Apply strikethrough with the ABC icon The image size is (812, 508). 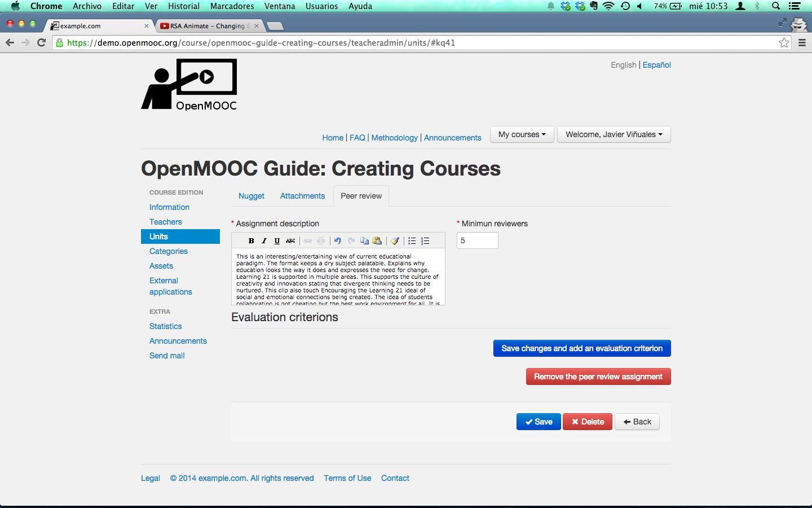coord(290,240)
